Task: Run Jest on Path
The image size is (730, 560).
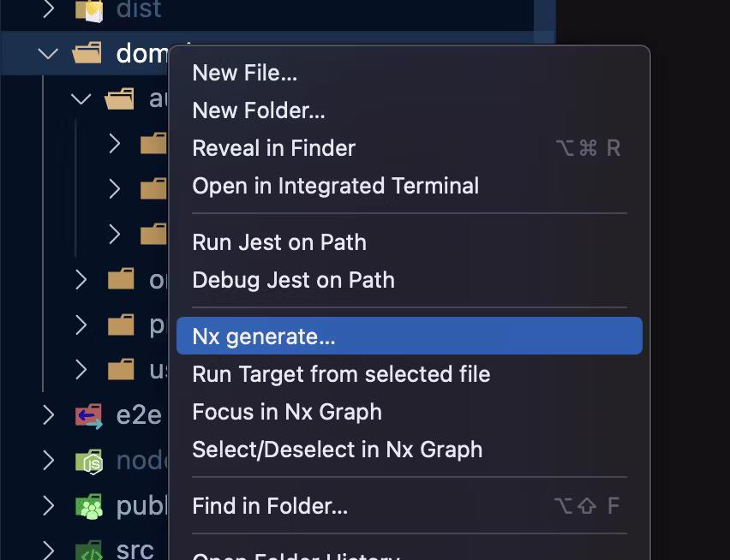Action: pos(279,242)
